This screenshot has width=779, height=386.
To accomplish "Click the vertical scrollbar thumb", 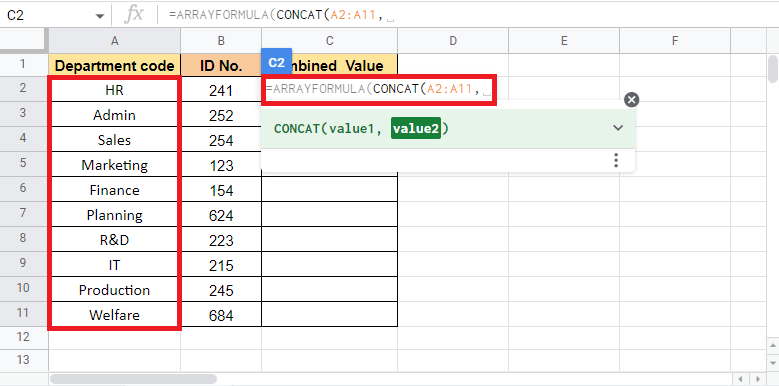I will 773,69.
